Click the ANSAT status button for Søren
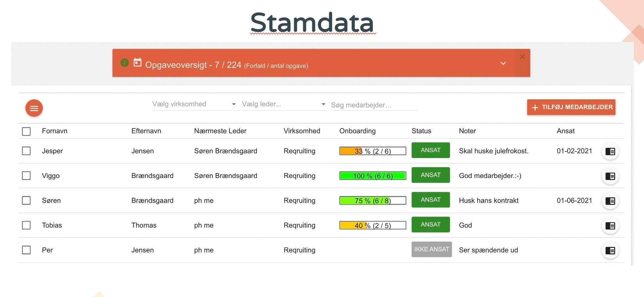This screenshot has height=297, width=644. click(x=431, y=200)
